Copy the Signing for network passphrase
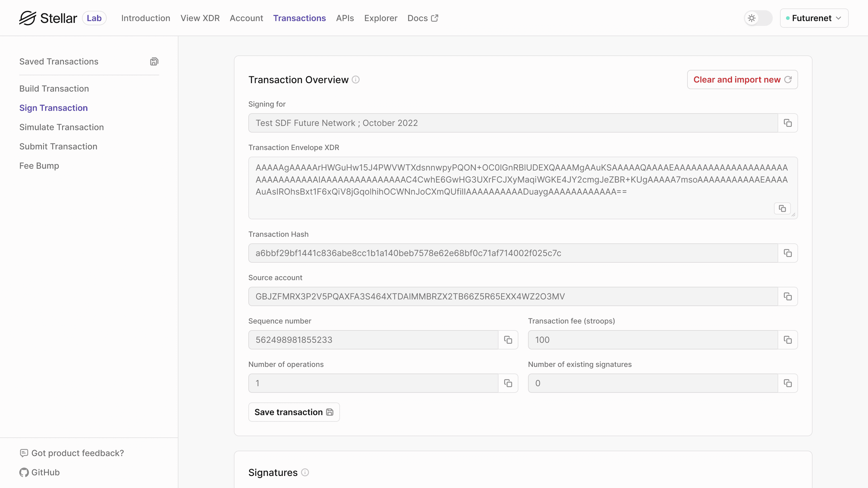This screenshot has width=868, height=488. pyautogui.click(x=788, y=123)
